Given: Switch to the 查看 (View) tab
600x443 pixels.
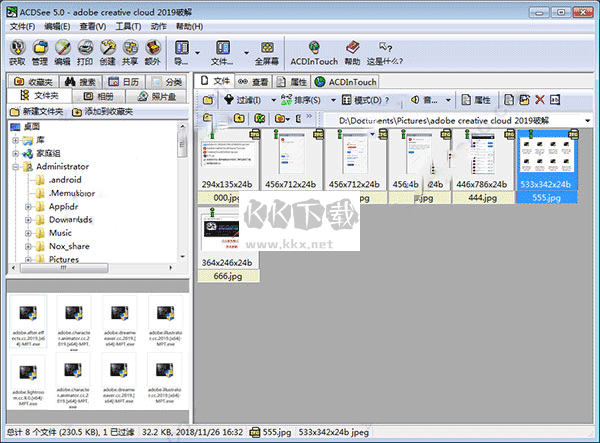Looking at the screenshot, I should (254, 81).
